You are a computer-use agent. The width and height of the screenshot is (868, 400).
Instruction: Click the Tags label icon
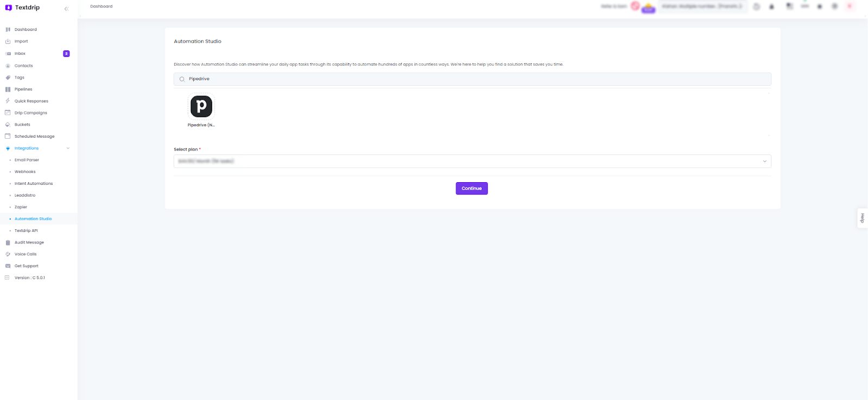(8, 78)
